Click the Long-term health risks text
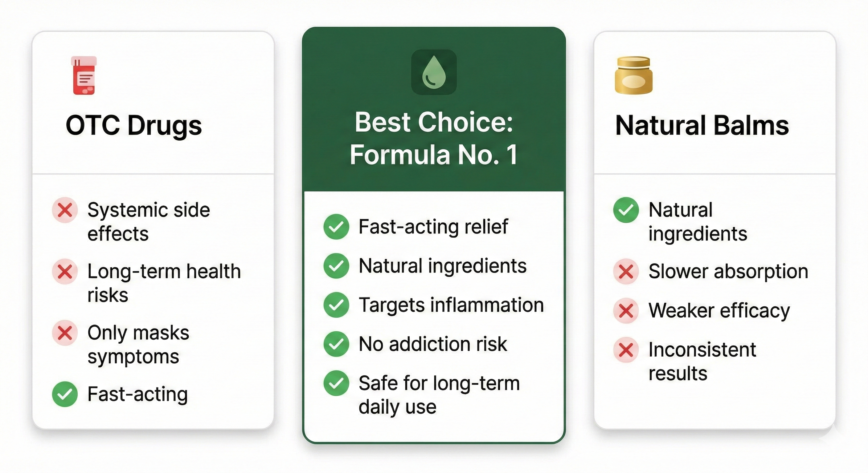This screenshot has width=868, height=473. pos(164,283)
